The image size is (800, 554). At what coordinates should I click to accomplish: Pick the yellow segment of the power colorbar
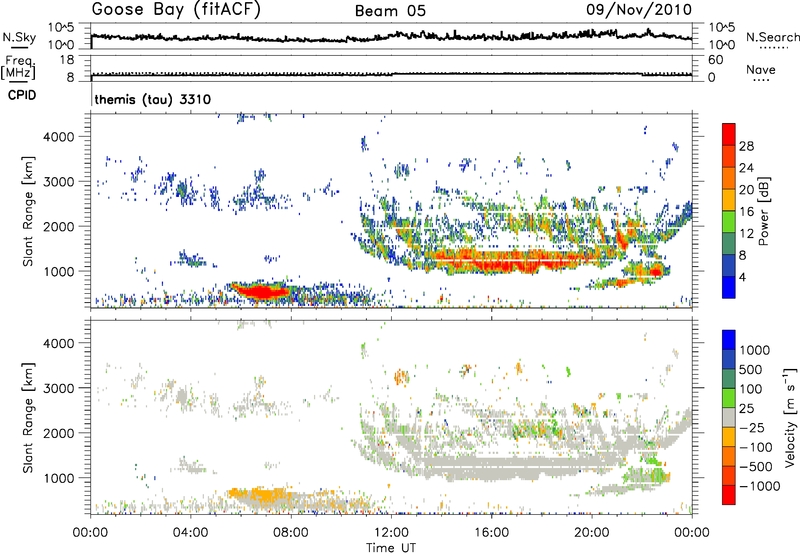click(x=729, y=201)
